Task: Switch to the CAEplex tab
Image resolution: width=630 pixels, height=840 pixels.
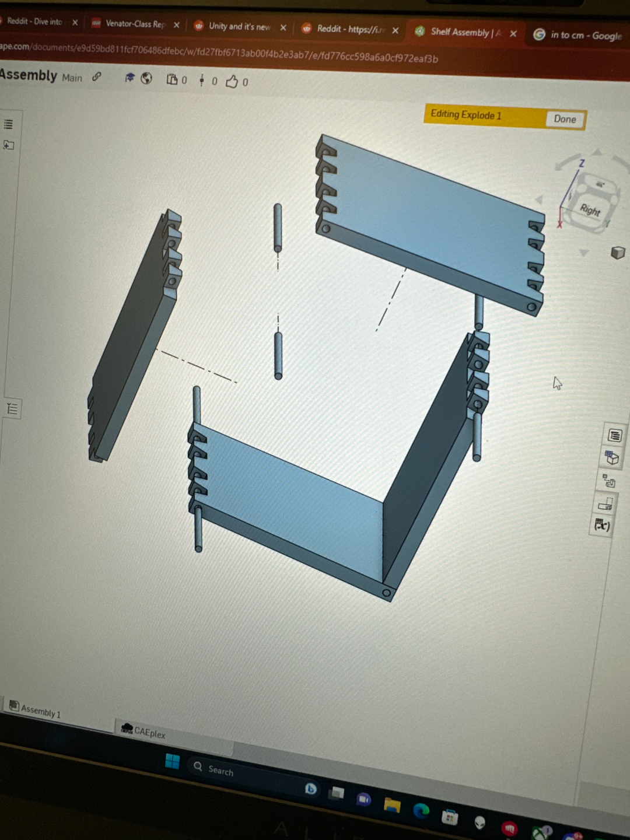Action: point(143,730)
